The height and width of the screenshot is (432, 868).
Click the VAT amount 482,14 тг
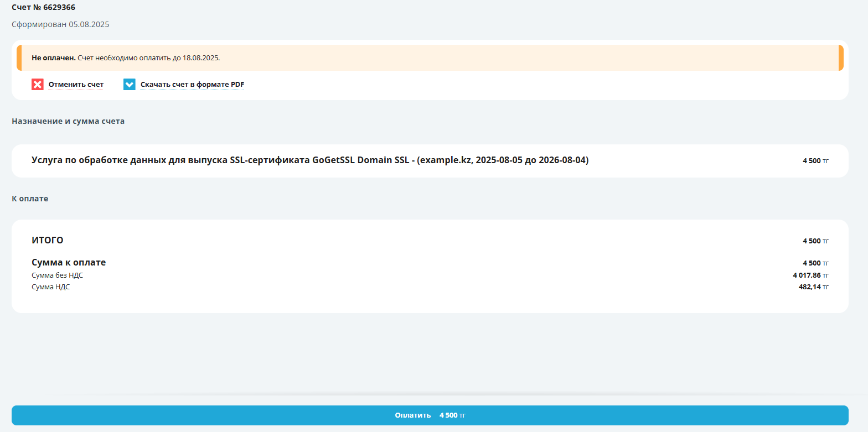click(813, 287)
